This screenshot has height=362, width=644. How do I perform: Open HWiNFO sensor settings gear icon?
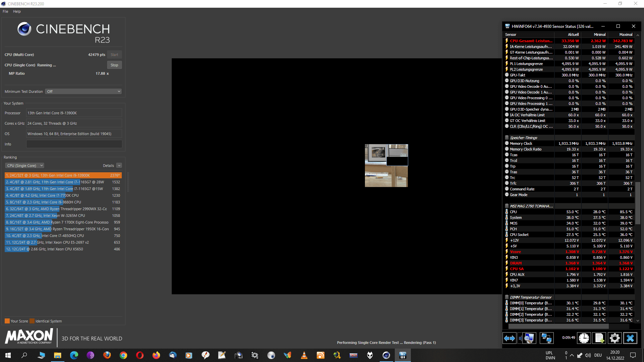pos(614,338)
